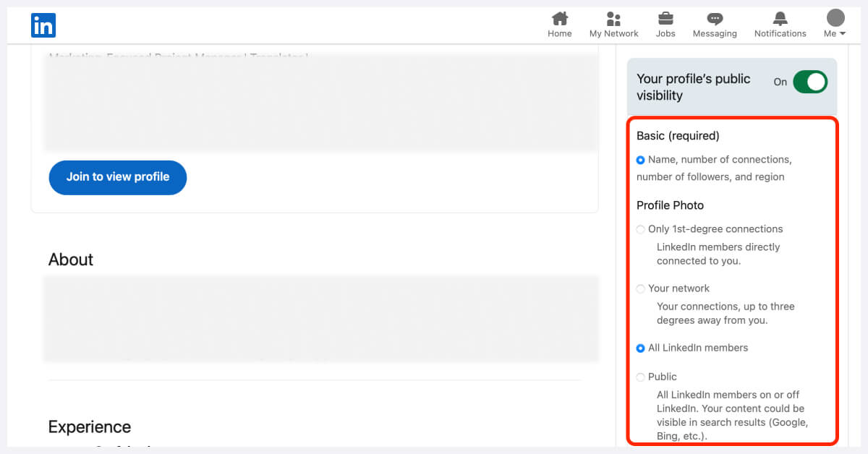Choose the Public profile photo option
The height and width of the screenshot is (454, 868).
tap(640, 377)
